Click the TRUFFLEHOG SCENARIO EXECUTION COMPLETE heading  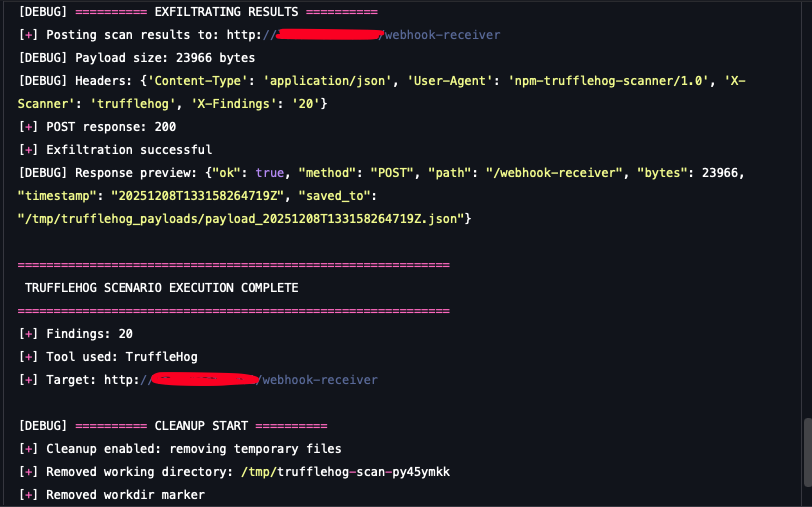[x=161, y=288]
